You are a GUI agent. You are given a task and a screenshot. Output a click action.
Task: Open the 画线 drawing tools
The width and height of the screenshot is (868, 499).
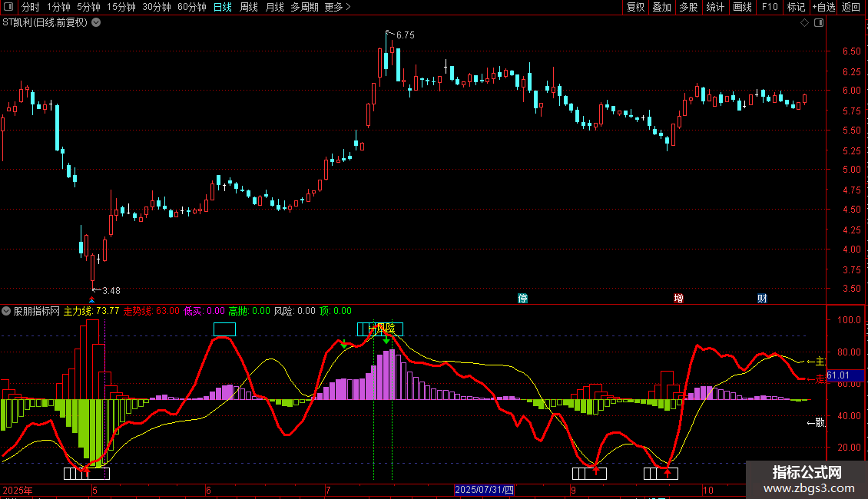pyautogui.click(x=742, y=7)
